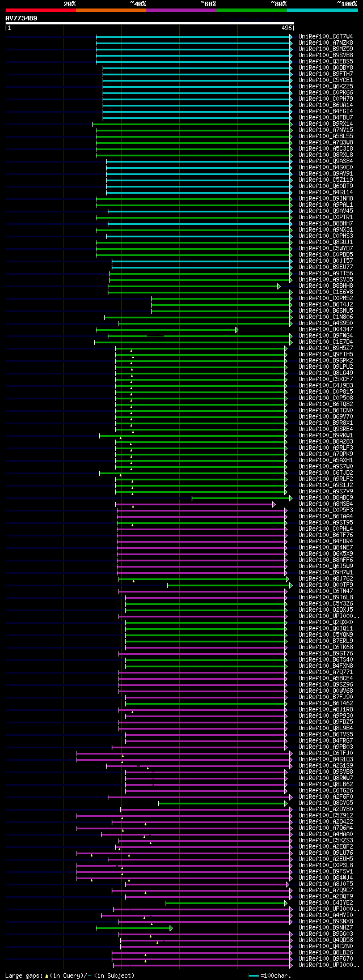Open hit UniRef100_A7NZK8
The width and height of the screenshot is (363, 980).
[326, 43]
